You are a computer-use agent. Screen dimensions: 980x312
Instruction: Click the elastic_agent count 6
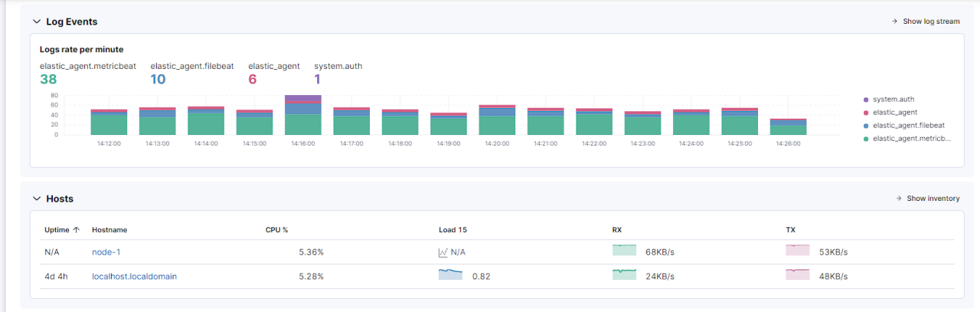(x=253, y=79)
